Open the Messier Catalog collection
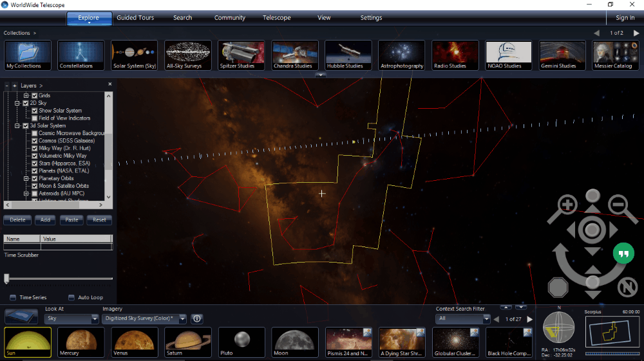Screen dimensions: 644x361 pyautogui.click(x=616, y=55)
